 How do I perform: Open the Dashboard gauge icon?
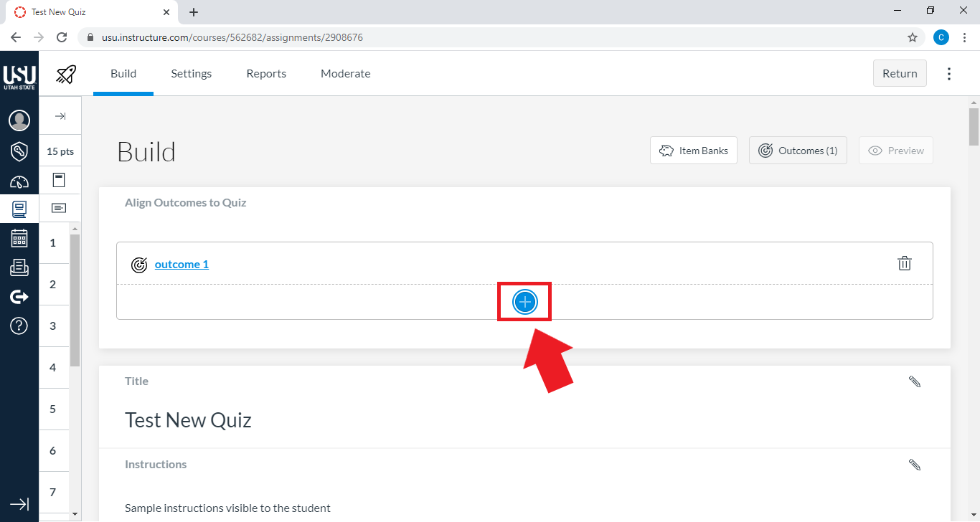19,181
